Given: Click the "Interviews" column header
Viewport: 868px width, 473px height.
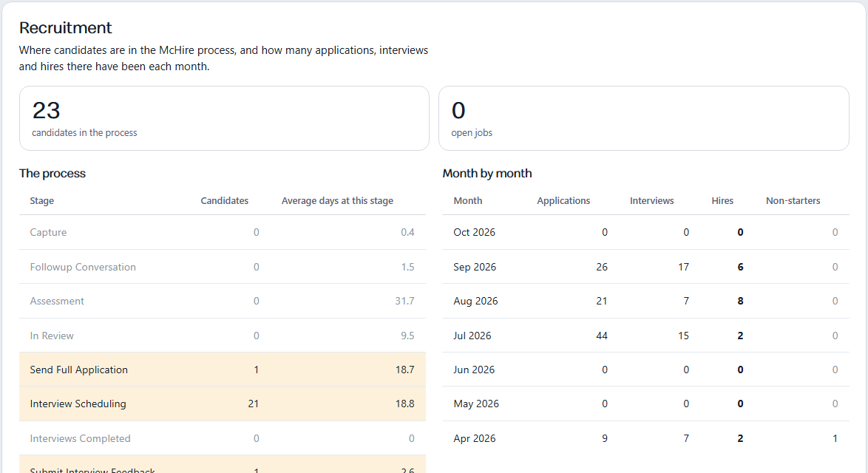Looking at the screenshot, I should (651, 201).
